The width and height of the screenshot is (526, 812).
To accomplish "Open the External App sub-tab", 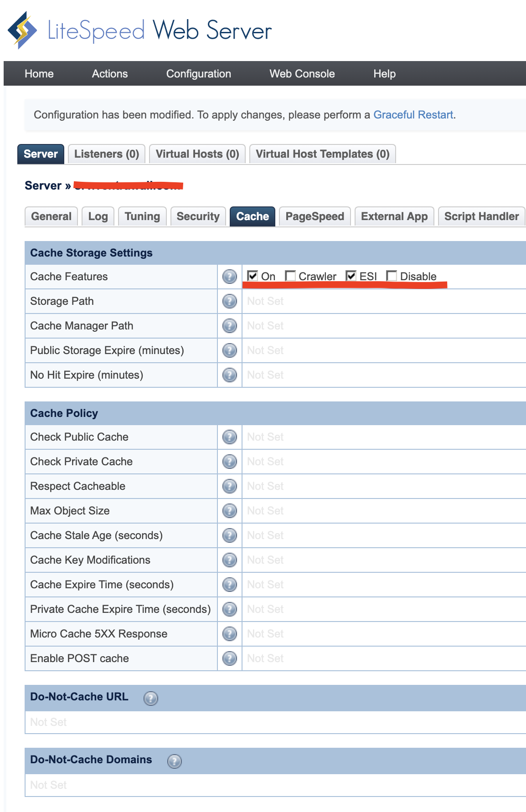I will (394, 216).
